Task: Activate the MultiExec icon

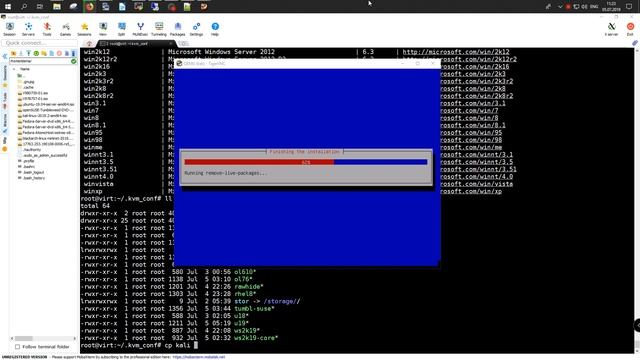Action: coord(140,29)
